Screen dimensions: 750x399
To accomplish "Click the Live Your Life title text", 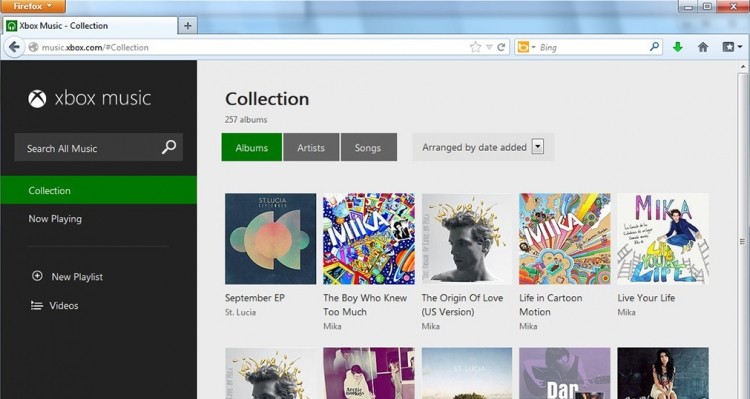I will click(x=646, y=298).
